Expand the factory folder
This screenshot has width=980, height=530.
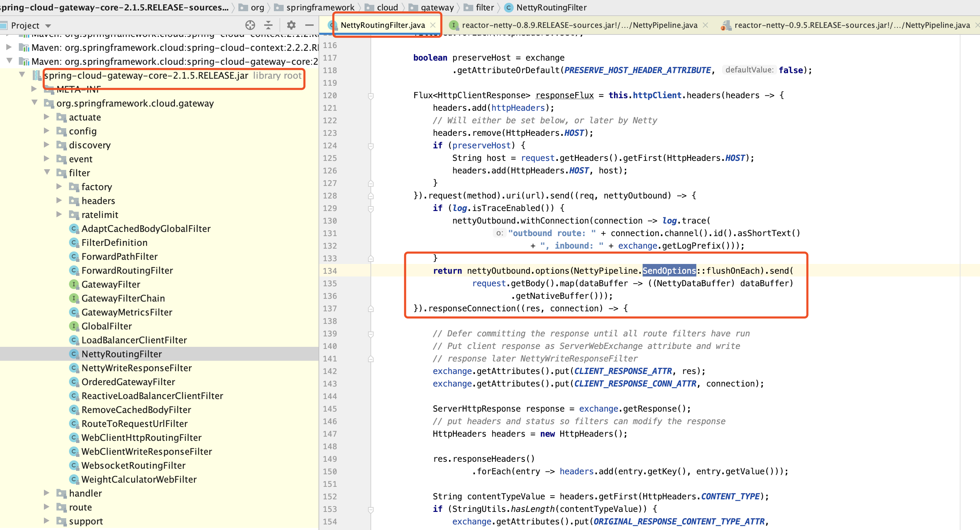coord(59,186)
